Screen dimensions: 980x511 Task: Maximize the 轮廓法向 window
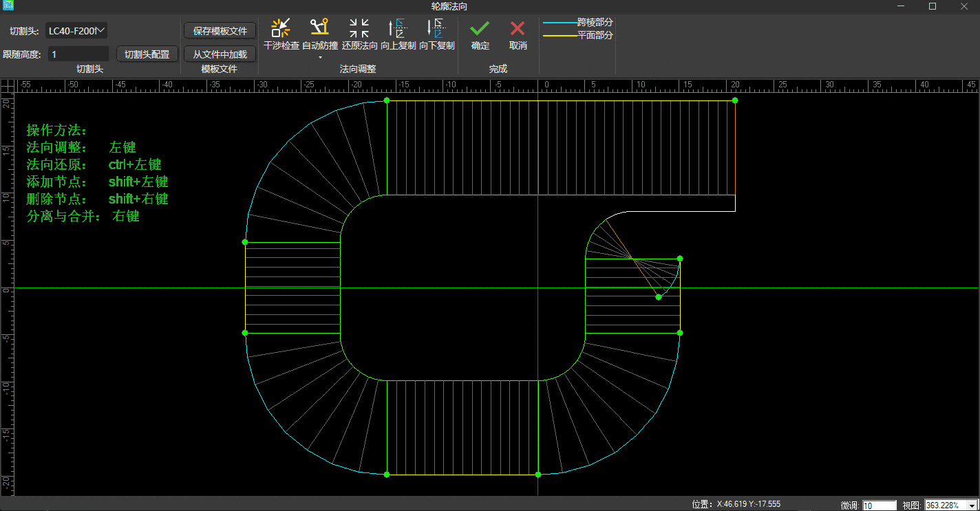click(933, 6)
